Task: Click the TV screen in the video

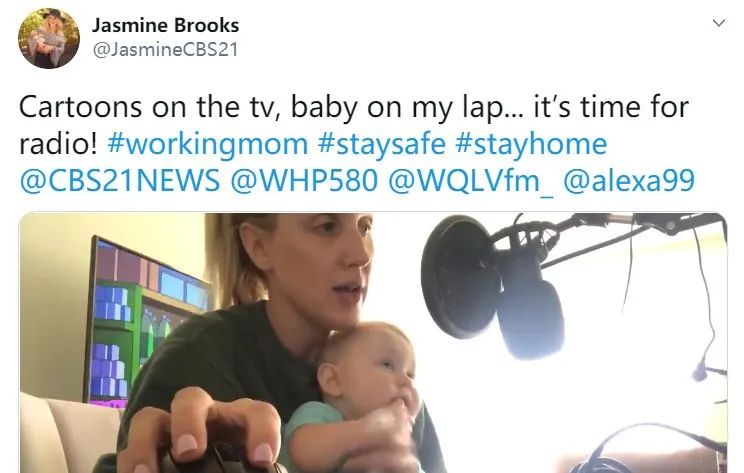Action: point(147,323)
